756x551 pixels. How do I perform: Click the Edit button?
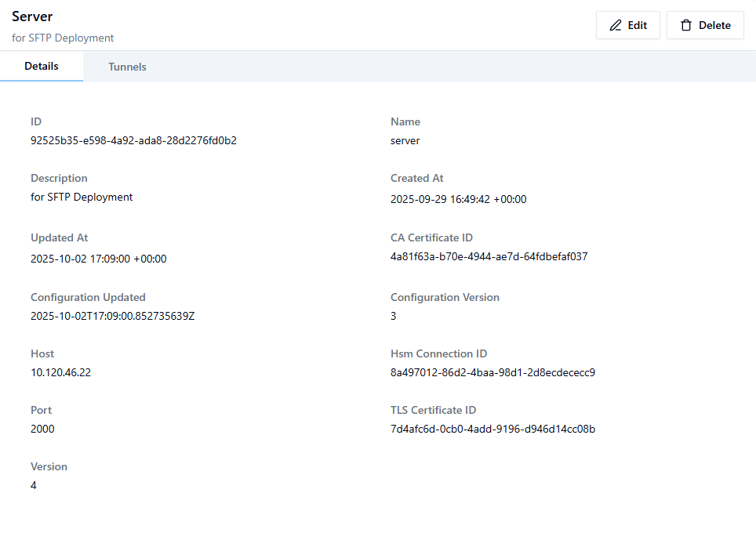click(x=628, y=24)
